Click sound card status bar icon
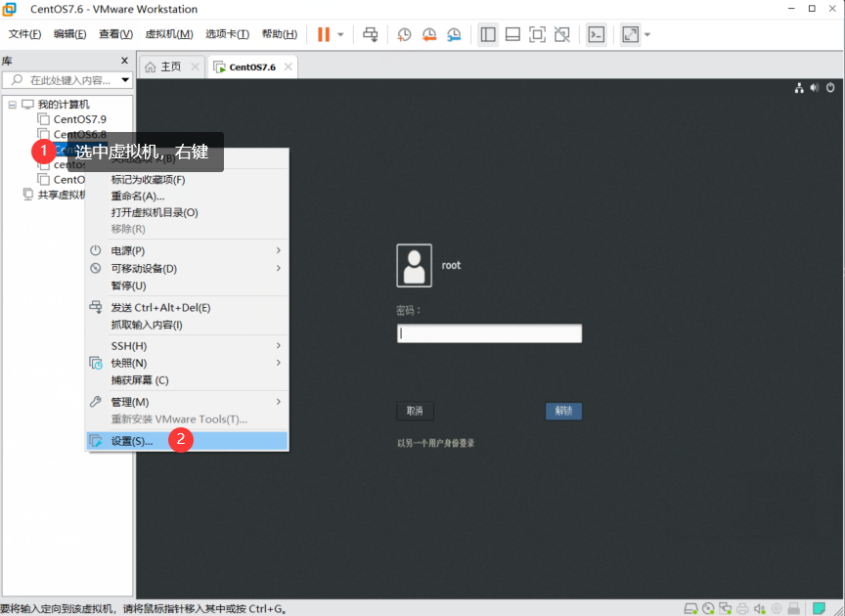 pyautogui.click(x=760, y=608)
